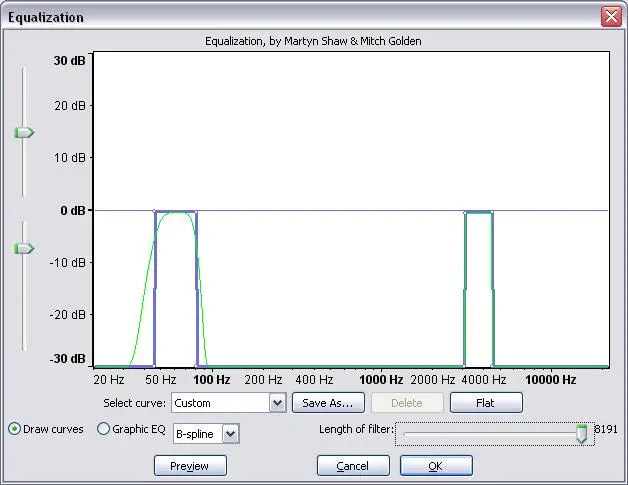Click the 30 dB axis label at top
Screen dimensions: 628x485
[x=69, y=60]
